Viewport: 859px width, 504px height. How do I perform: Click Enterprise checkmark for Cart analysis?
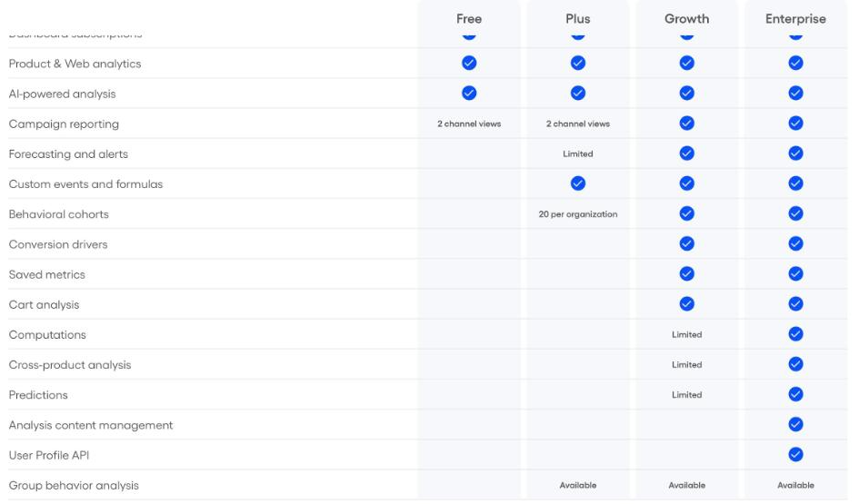[x=796, y=303]
